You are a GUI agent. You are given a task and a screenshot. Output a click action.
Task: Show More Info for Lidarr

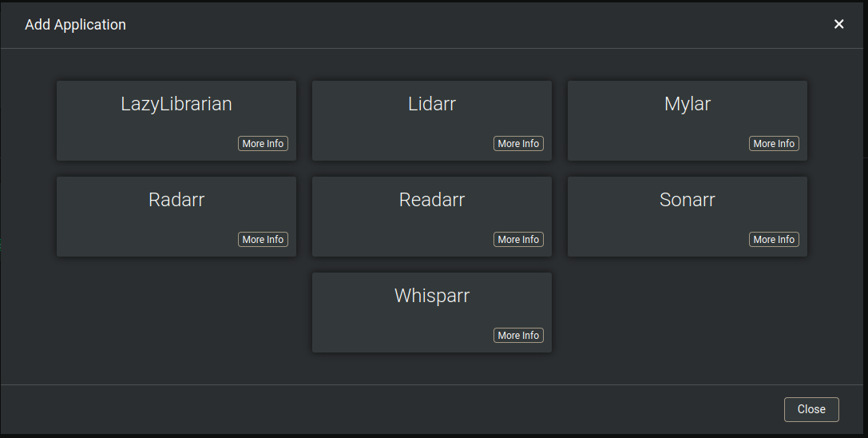pyautogui.click(x=518, y=144)
